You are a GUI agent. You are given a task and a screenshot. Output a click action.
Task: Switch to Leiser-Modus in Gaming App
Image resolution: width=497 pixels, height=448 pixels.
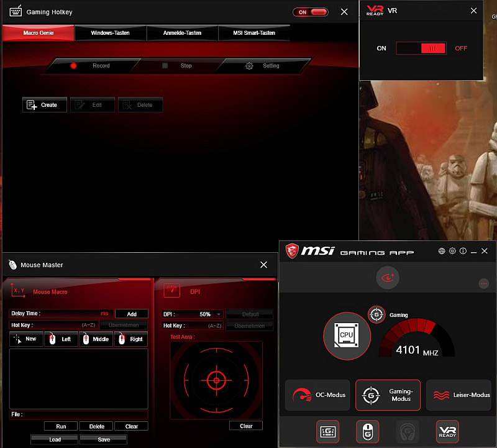point(459,395)
